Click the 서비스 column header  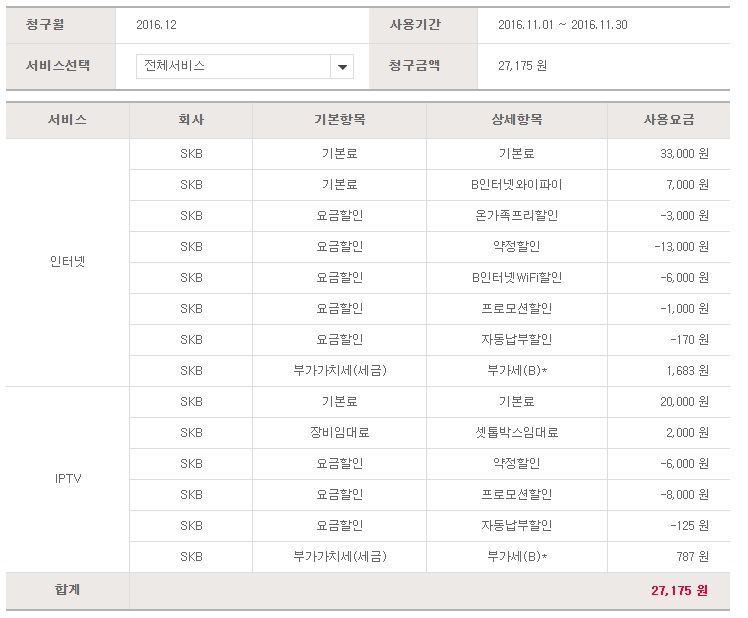click(67, 120)
